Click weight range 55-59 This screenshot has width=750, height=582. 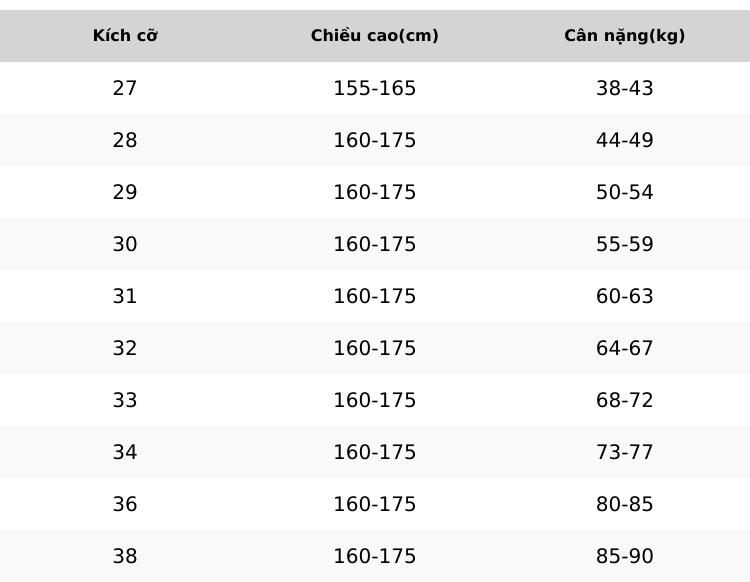(624, 244)
